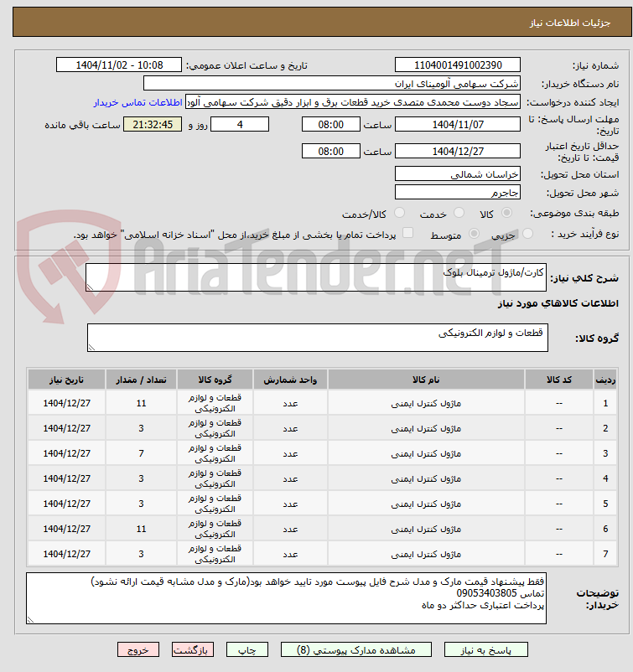Click quantity 7 in row 3
This screenshot has height=672, width=633.
pos(141,453)
